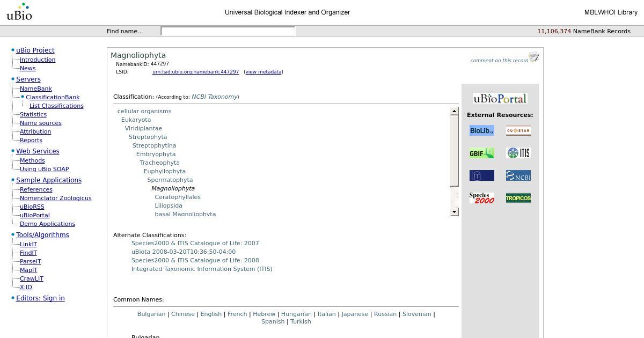Open NameBank sidebar link
Viewport: 644px width, 338px height.
(36, 89)
